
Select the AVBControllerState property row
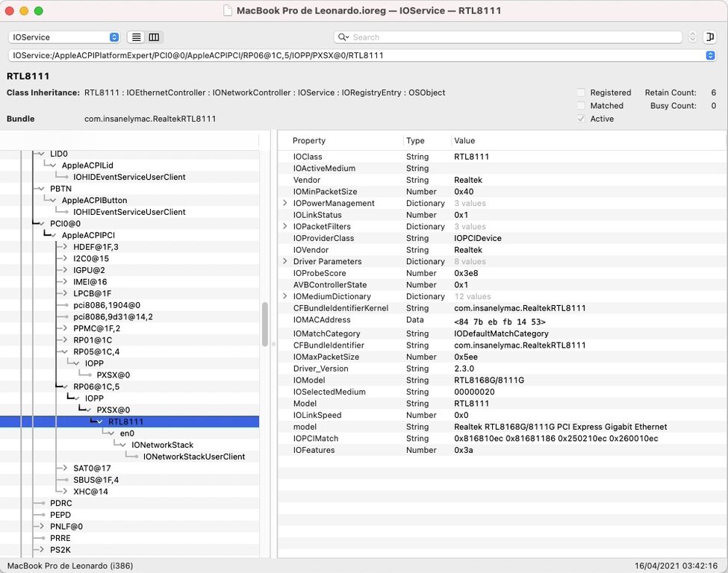503,284
